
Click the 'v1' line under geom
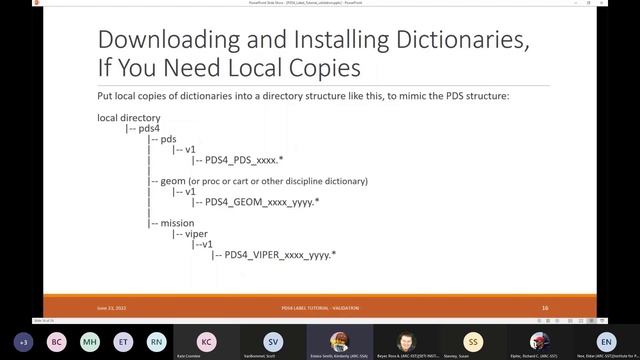tap(184, 192)
